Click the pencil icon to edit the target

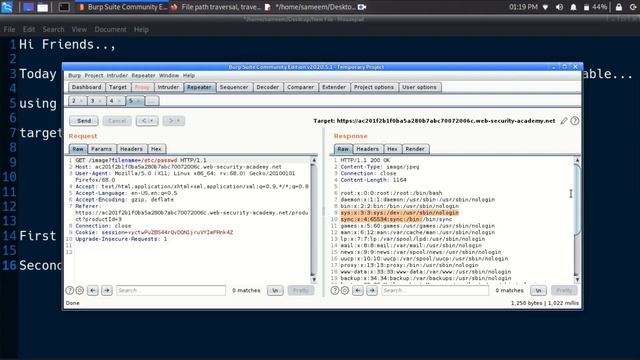click(x=564, y=121)
